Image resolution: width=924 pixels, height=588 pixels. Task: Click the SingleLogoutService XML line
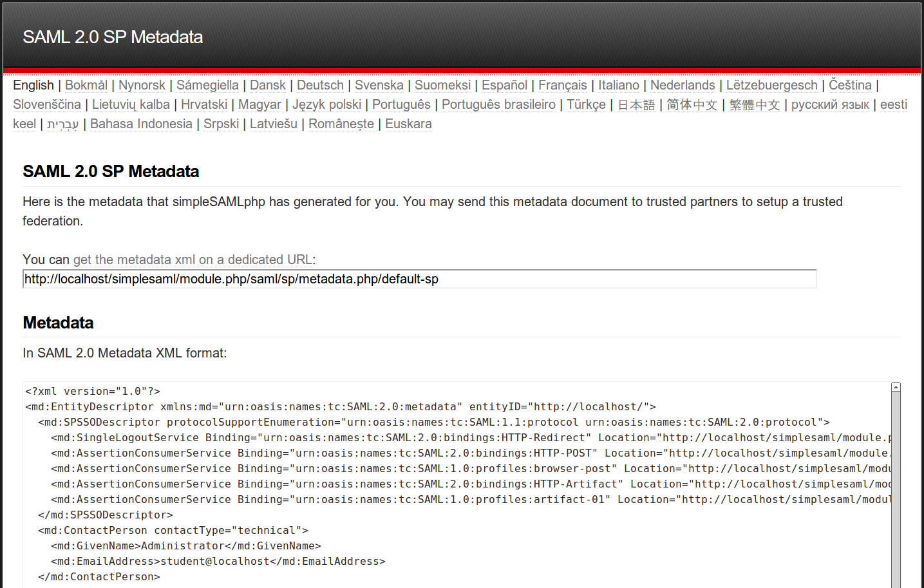point(471,437)
